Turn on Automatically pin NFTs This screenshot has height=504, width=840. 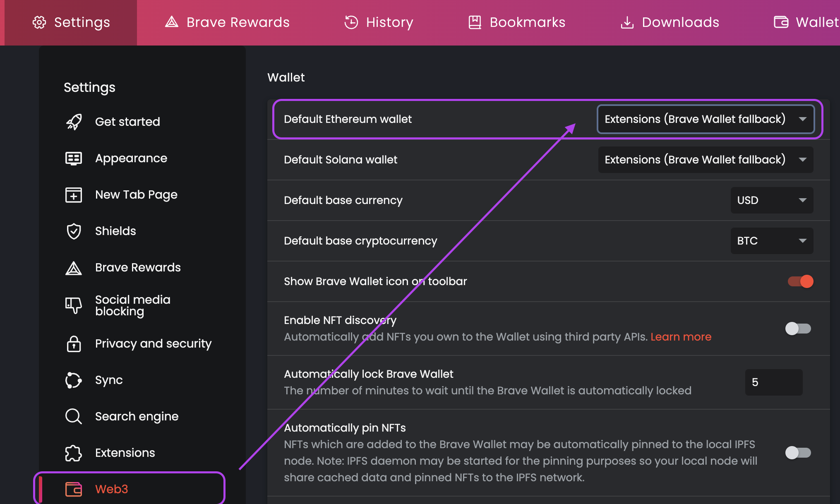coord(798,453)
